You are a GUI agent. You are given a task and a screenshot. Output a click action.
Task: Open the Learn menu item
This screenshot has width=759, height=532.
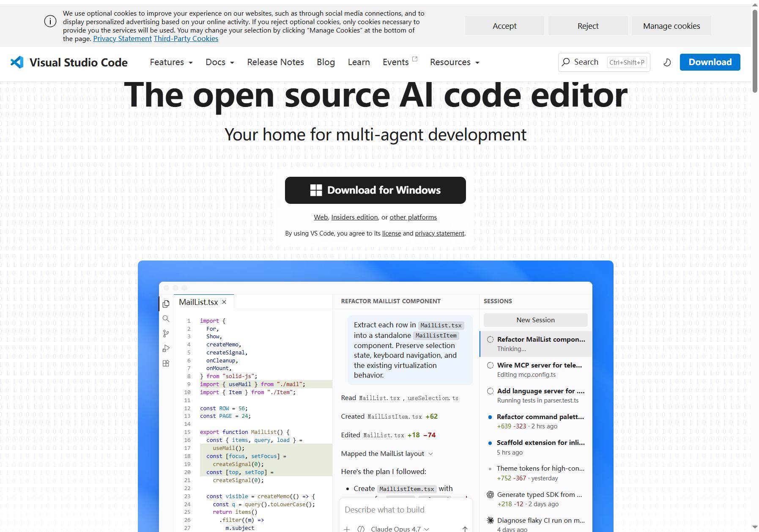coord(359,62)
